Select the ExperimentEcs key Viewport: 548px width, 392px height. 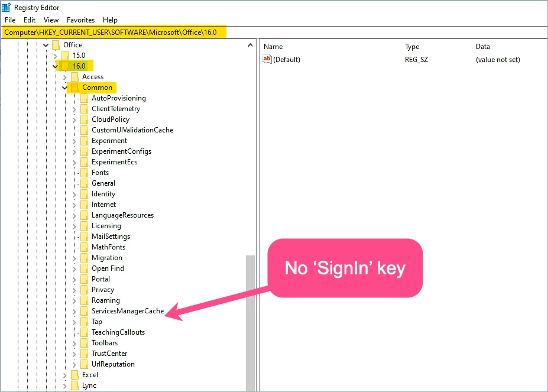pyautogui.click(x=114, y=162)
